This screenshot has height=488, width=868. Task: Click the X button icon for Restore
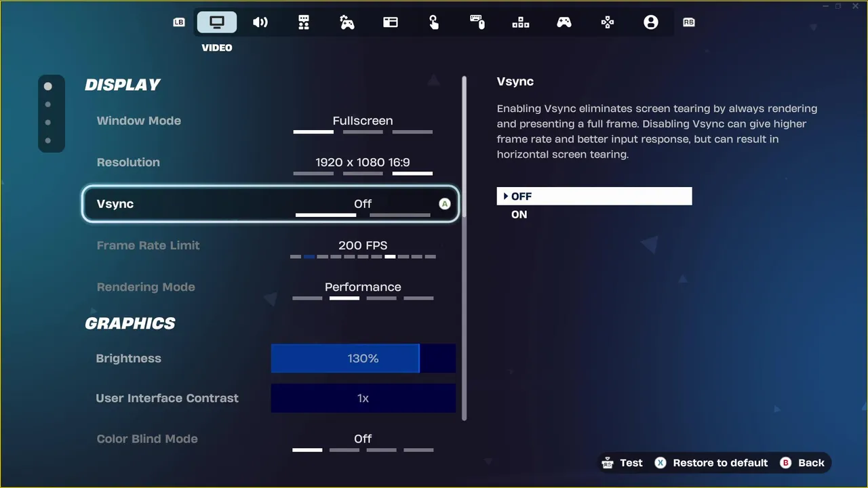(x=660, y=463)
